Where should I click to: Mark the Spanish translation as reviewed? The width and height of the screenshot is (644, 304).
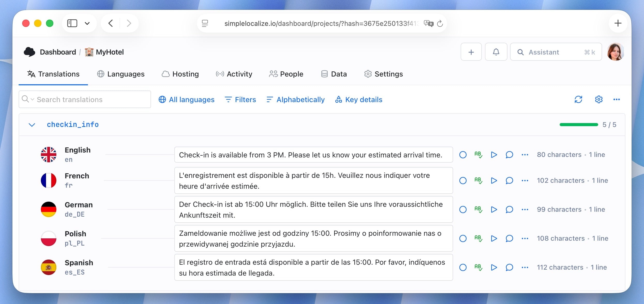point(463,267)
